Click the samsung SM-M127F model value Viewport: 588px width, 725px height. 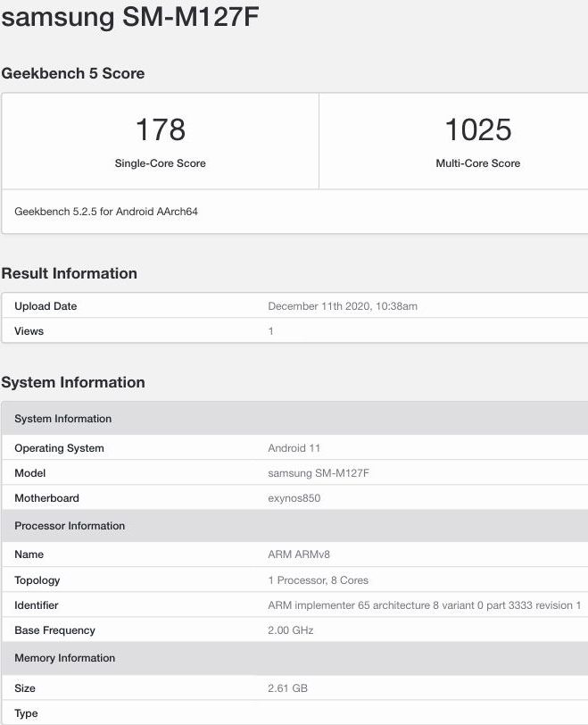coord(319,473)
